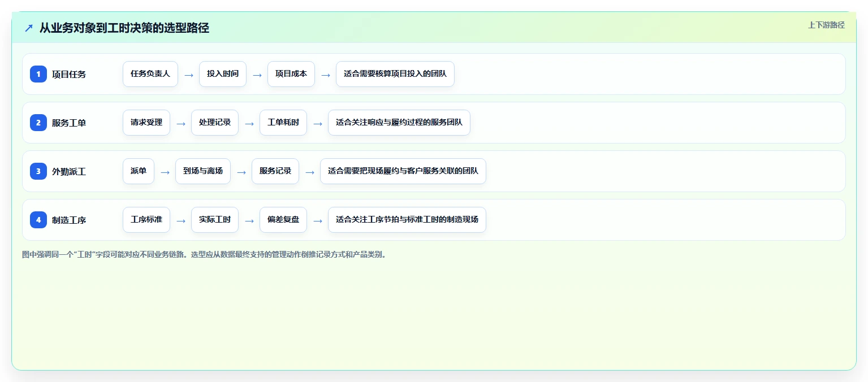Click the 工序标准 step chip
The height and width of the screenshot is (382, 868).
pyautogui.click(x=146, y=220)
